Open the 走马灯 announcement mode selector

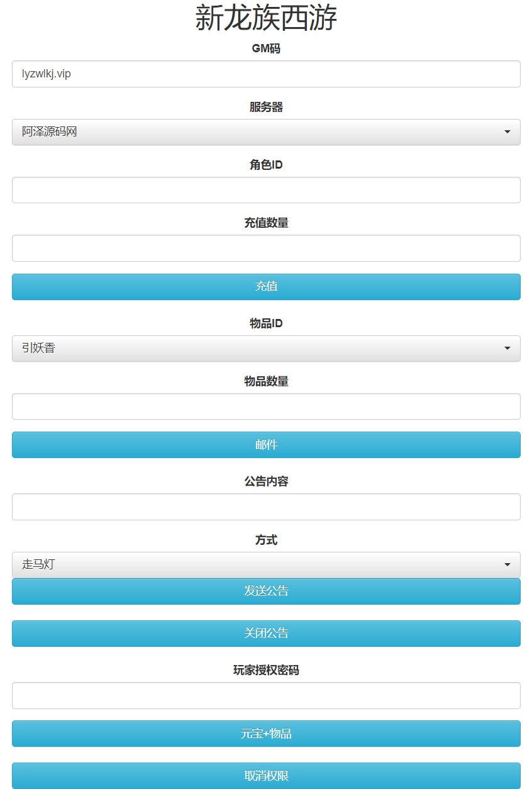pyautogui.click(x=252, y=565)
